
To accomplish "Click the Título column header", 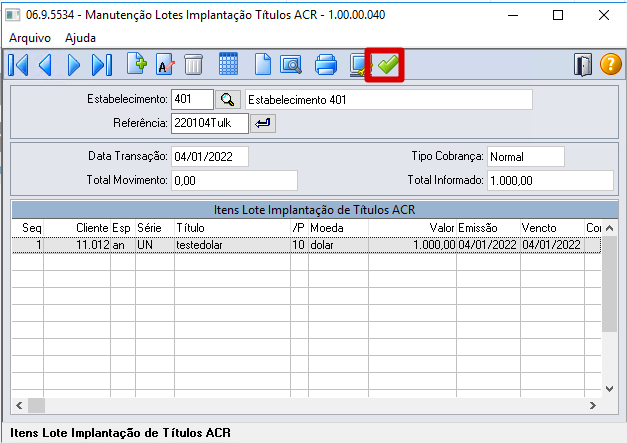I will [x=232, y=228].
